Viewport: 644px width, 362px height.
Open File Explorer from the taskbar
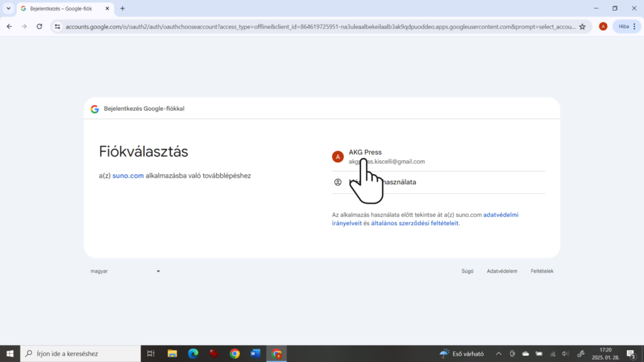pos(172,353)
